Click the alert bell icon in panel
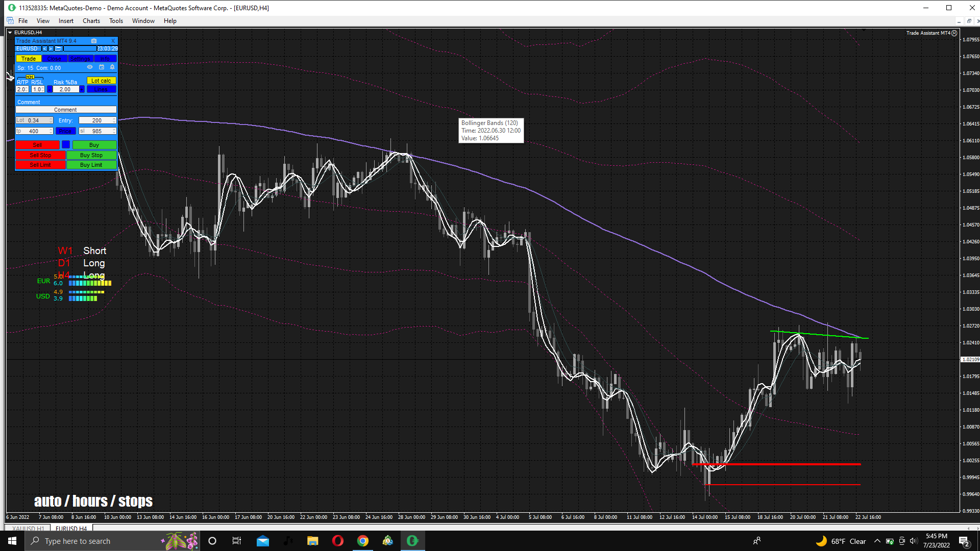Image resolution: width=980 pixels, height=551 pixels. (112, 67)
